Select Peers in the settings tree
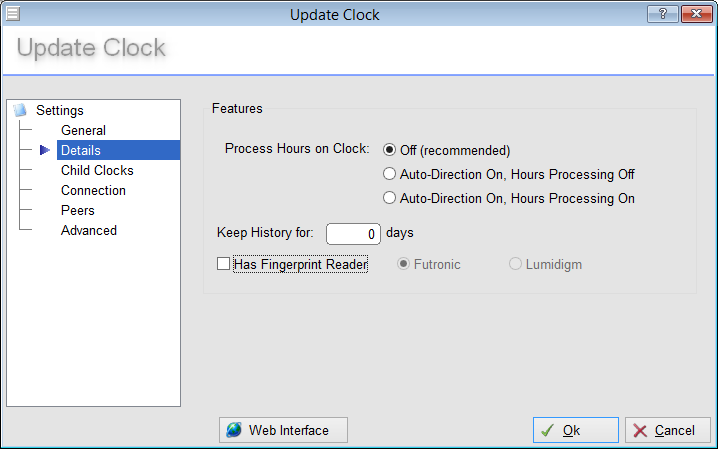The image size is (718, 449). [x=78, y=211]
